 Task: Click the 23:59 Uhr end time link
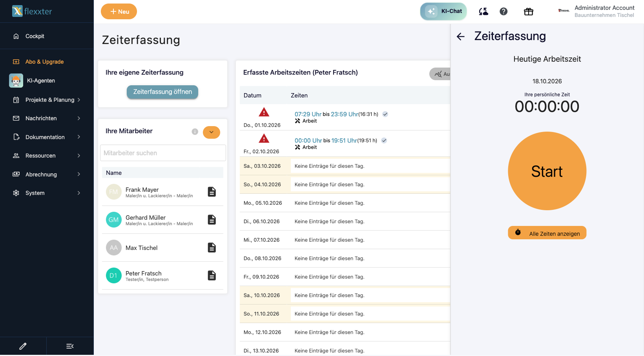click(x=345, y=114)
